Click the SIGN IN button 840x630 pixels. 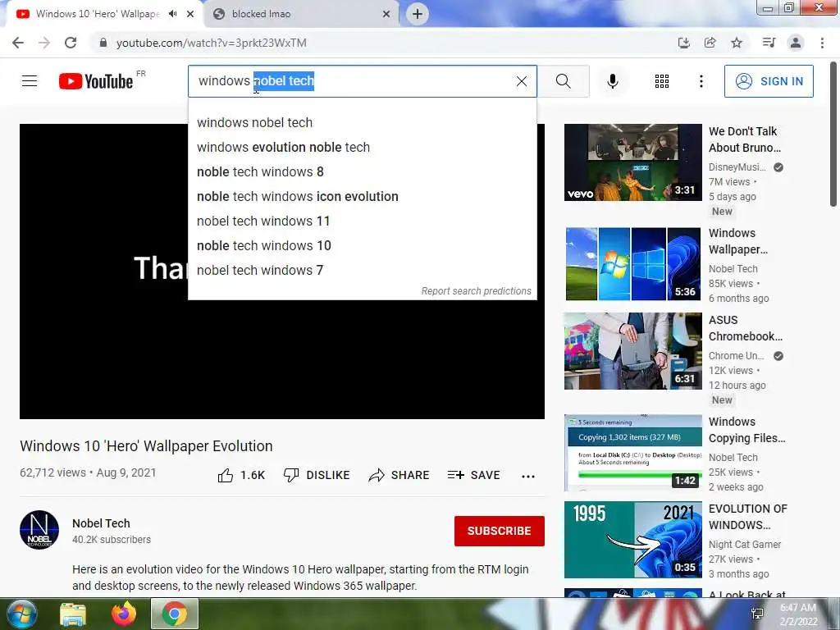tap(768, 81)
